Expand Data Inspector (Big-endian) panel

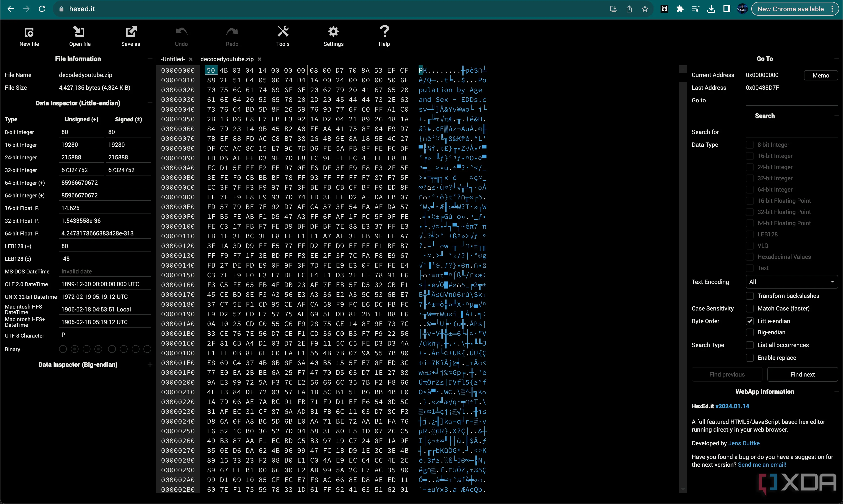pyautogui.click(x=150, y=364)
